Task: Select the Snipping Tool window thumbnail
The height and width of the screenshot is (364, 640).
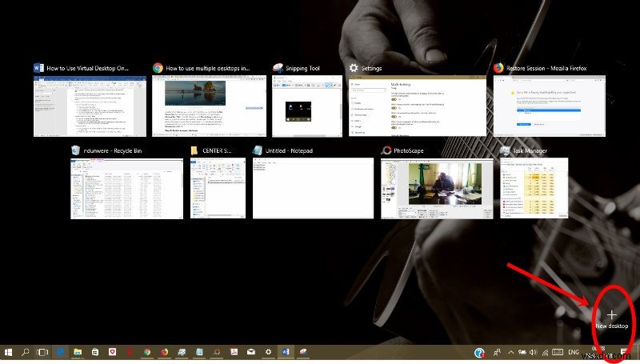Action: 307,106
